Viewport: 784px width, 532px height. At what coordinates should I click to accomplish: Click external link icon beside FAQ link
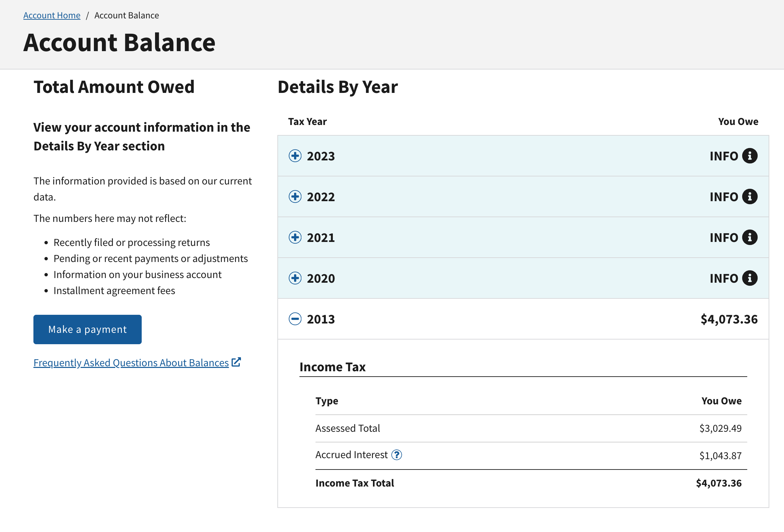point(236,362)
